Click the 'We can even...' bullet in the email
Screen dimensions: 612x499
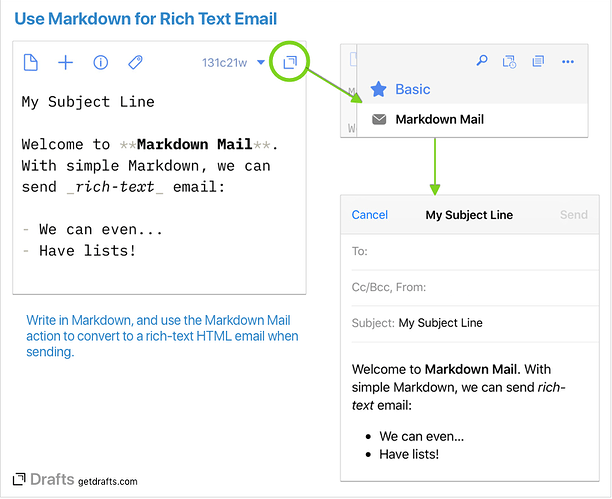422,436
